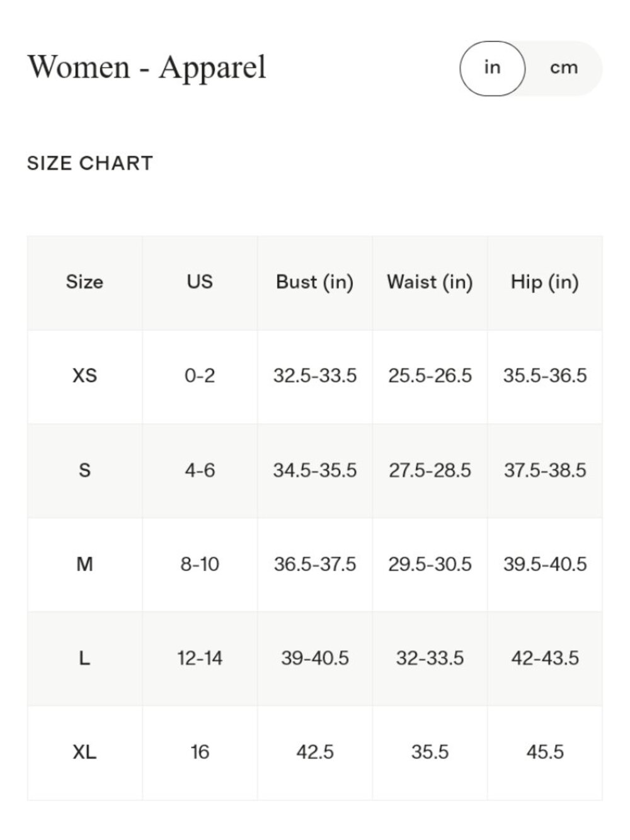
Task: Click the US 12-14 cell
Action: coord(200,659)
